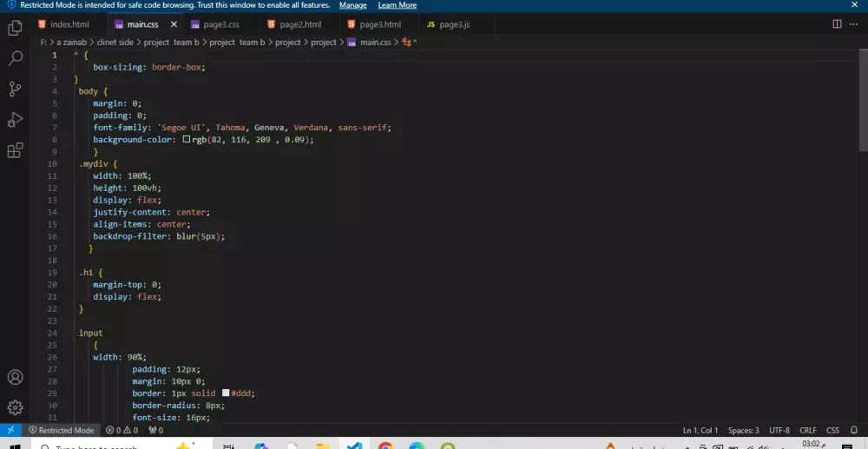Go to line via Ln 1, Col 1

point(700,430)
